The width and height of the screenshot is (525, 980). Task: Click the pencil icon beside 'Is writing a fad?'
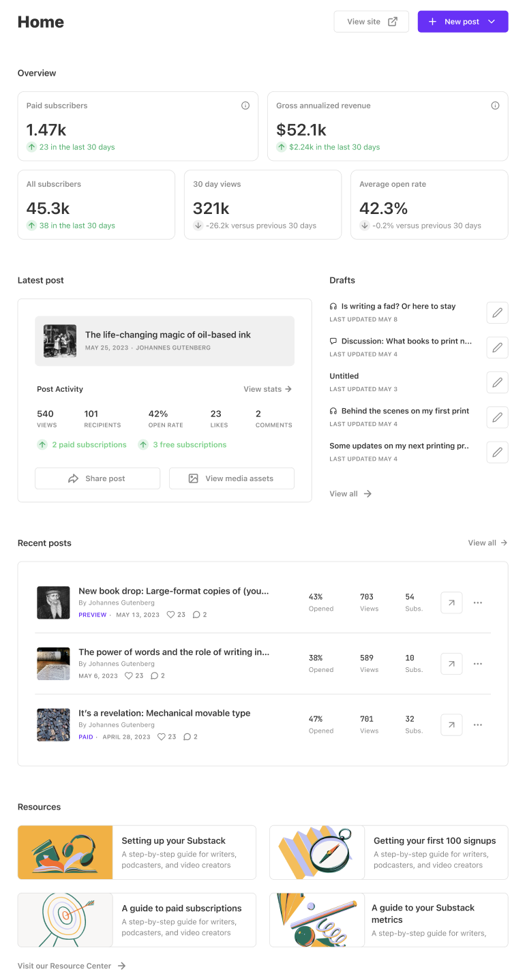click(497, 312)
